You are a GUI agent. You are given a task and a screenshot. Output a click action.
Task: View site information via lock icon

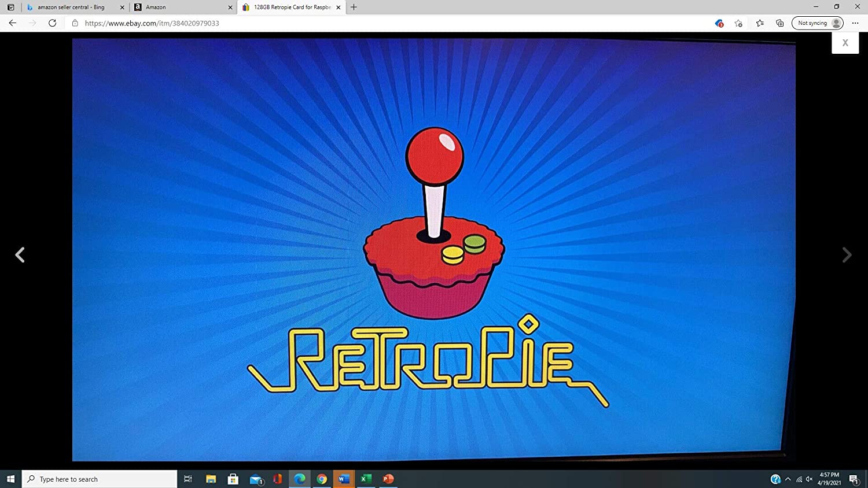[75, 23]
